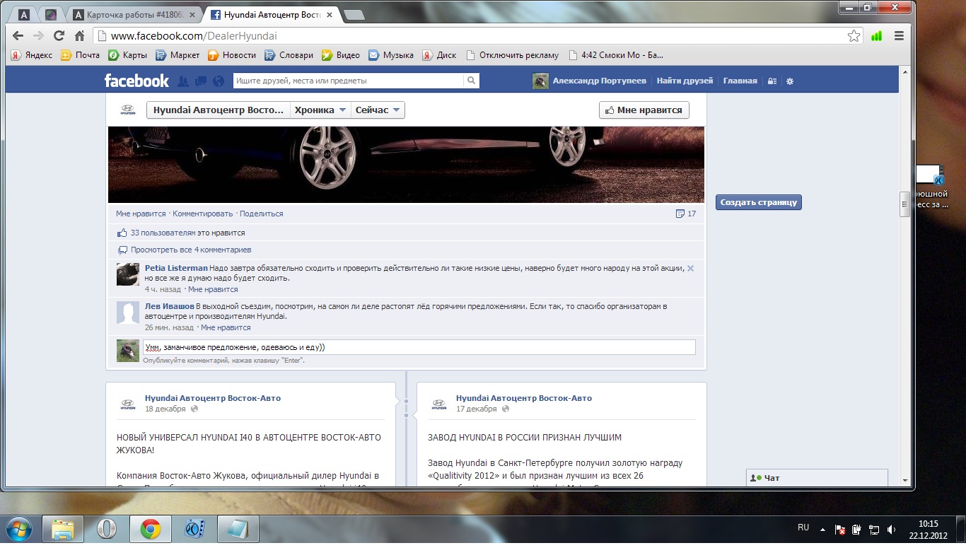The image size is (966, 560).
Task: Click Создать страницу button
Action: 758,202
